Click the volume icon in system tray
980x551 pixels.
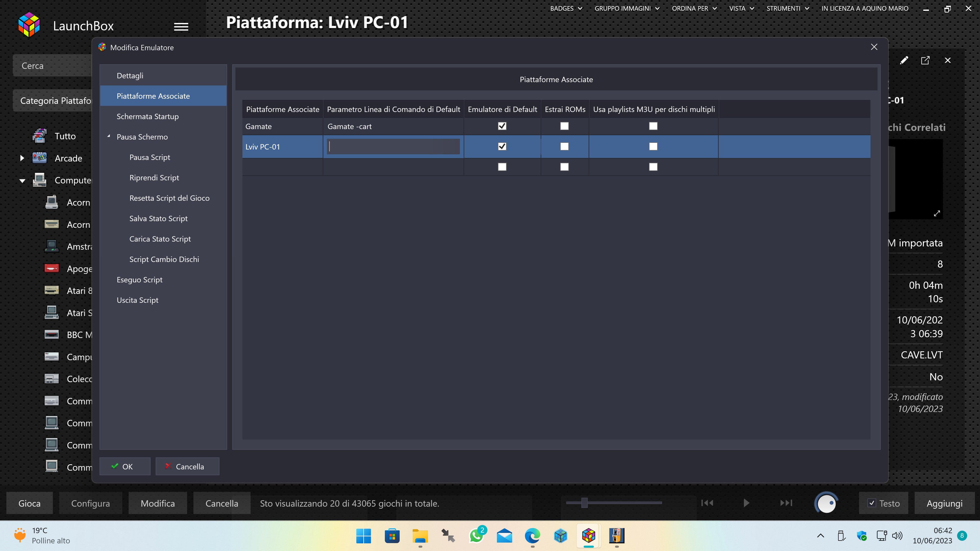click(897, 536)
